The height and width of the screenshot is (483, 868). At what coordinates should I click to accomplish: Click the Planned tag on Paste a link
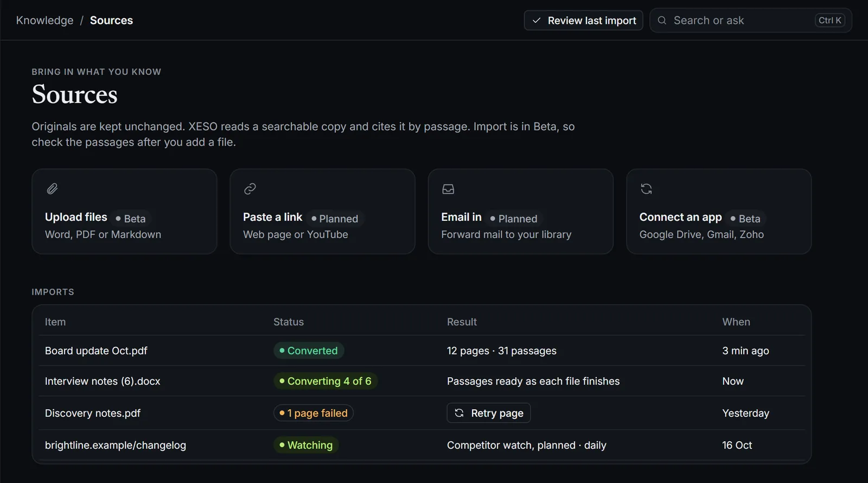335,219
